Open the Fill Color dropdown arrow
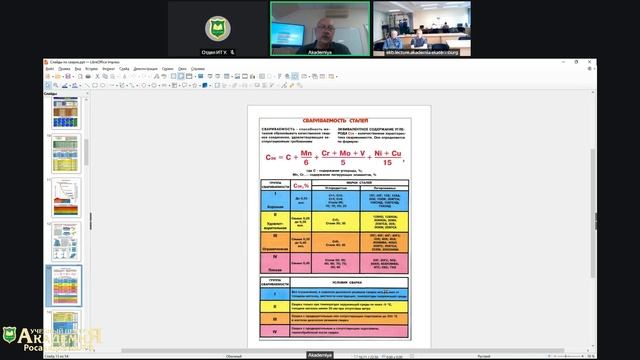 (79, 86)
